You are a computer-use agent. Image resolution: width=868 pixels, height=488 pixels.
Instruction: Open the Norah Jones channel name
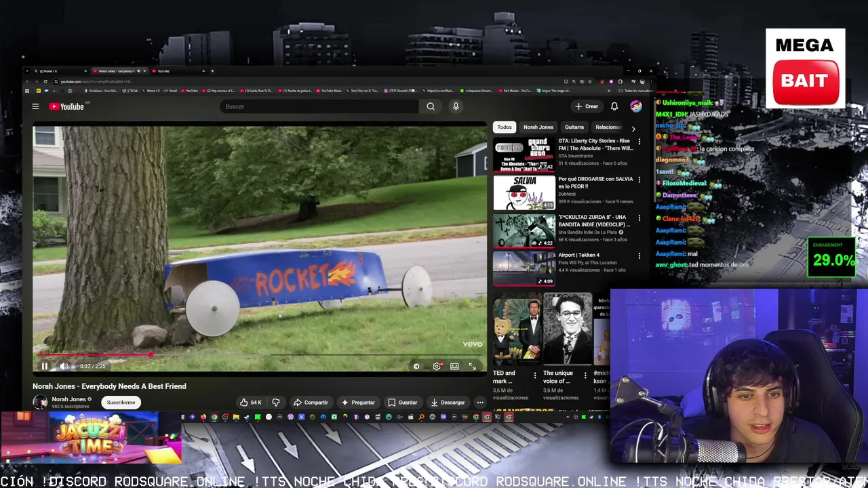click(68, 399)
